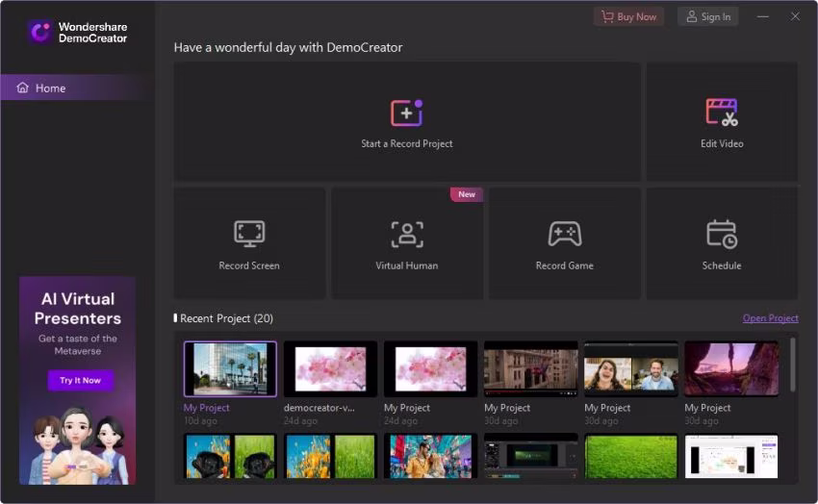Click the AI Virtual Presenters heading
Image resolution: width=818 pixels, height=504 pixels.
pos(78,309)
